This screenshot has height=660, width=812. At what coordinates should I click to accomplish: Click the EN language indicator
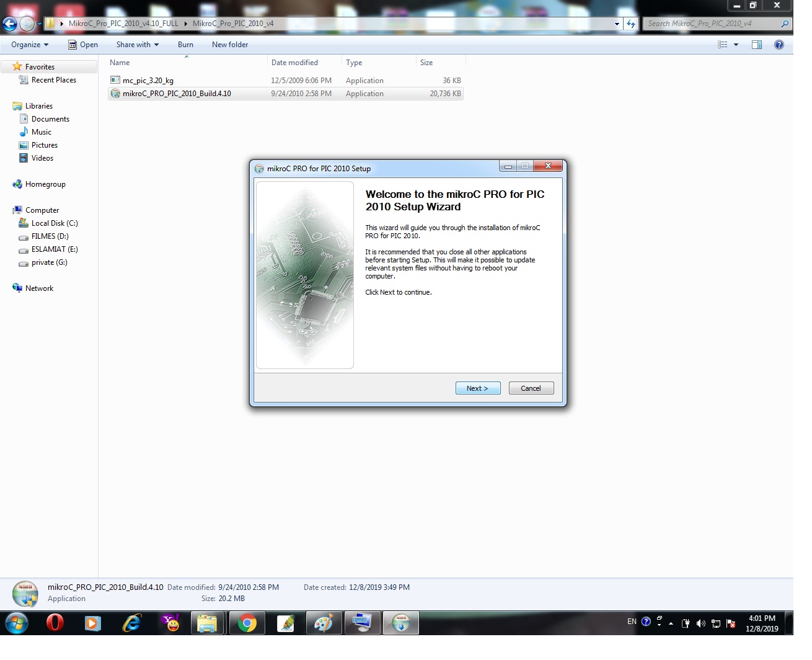pos(632,622)
